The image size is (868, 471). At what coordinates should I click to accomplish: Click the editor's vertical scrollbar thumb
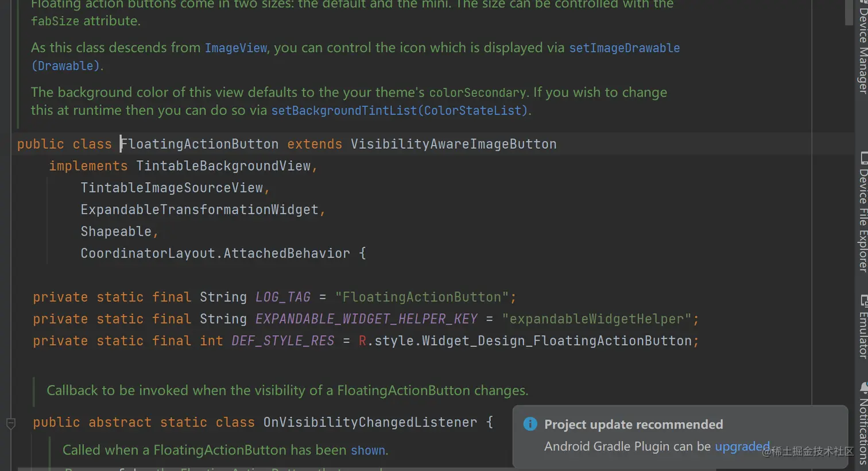849,13
